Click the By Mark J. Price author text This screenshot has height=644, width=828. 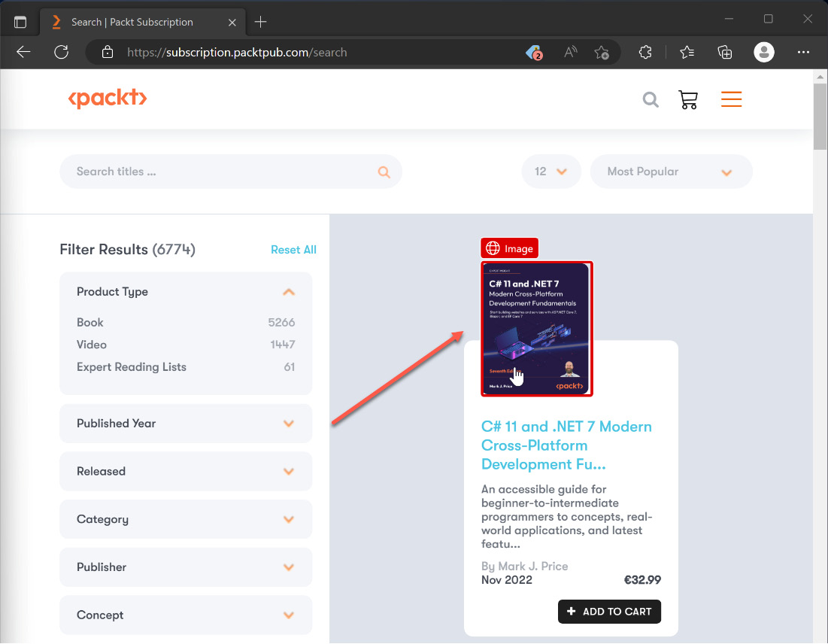click(x=524, y=566)
